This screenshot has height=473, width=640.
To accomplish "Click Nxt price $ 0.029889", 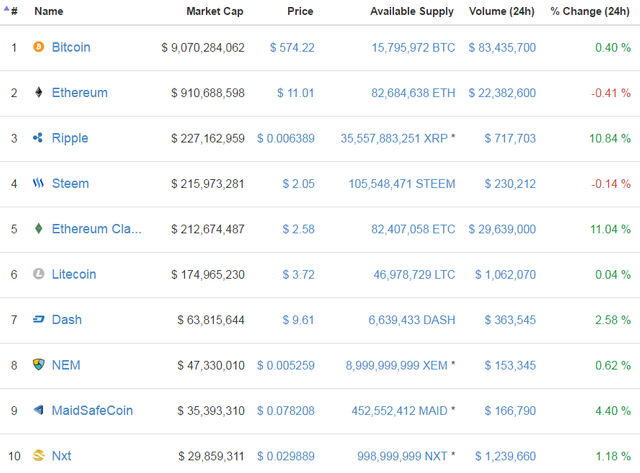I will click(x=286, y=456).
